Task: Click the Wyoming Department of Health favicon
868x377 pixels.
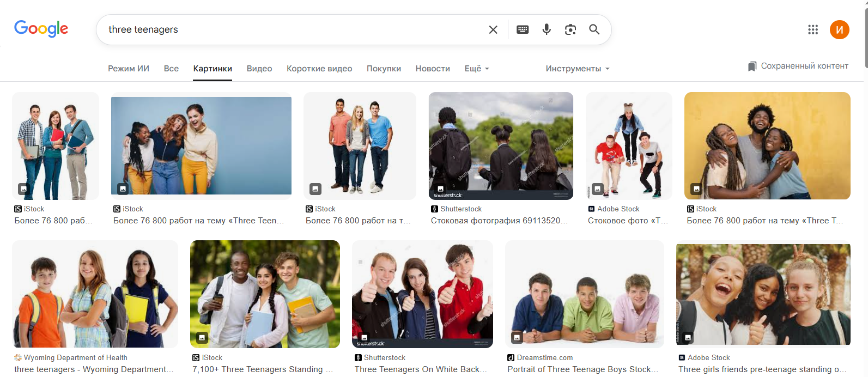Action: (x=18, y=358)
